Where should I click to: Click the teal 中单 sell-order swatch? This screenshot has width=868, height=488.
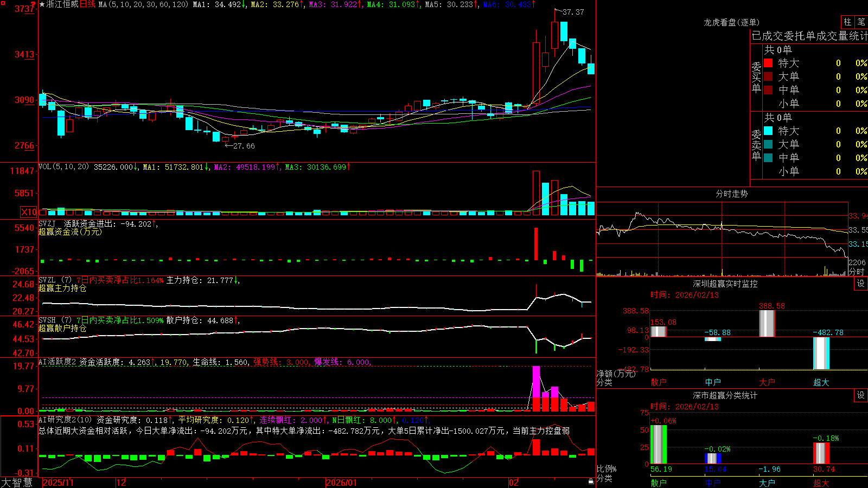768,158
